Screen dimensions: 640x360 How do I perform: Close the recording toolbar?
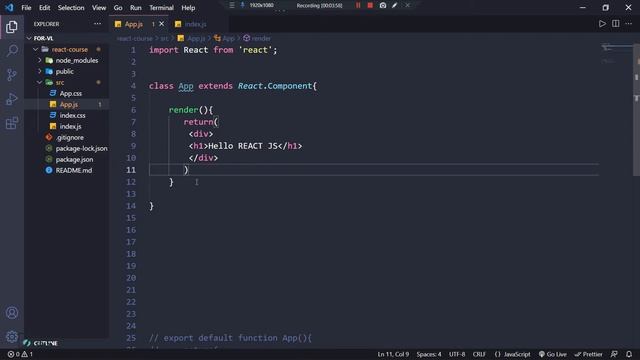(407, 5)
